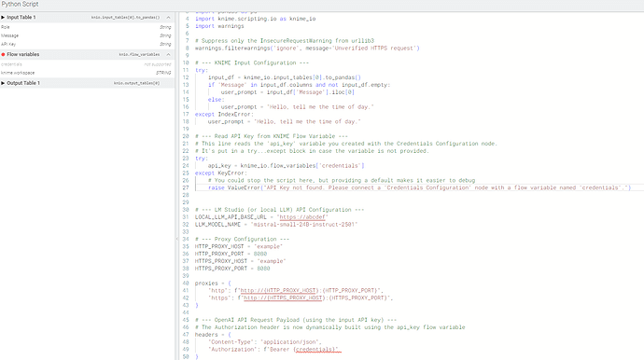Click line number 34 in the gutter
The height and width of the screenshot is (360, 644).
tap(186, 239)
